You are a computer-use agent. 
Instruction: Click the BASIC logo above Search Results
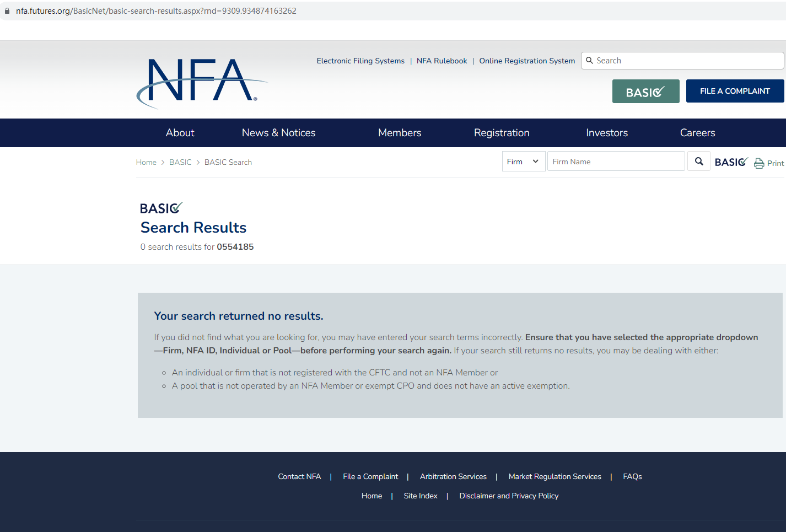(x=161, y=208)
